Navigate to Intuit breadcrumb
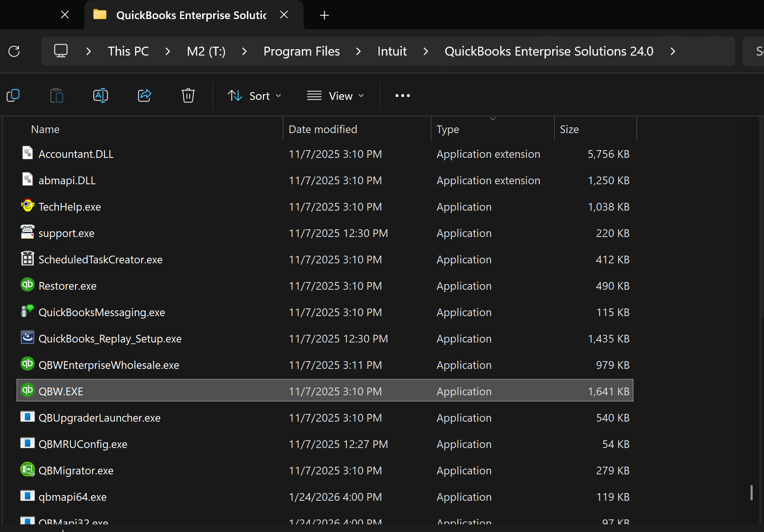The width and height of the screenshot is (764, 532). tap(392, 52)
